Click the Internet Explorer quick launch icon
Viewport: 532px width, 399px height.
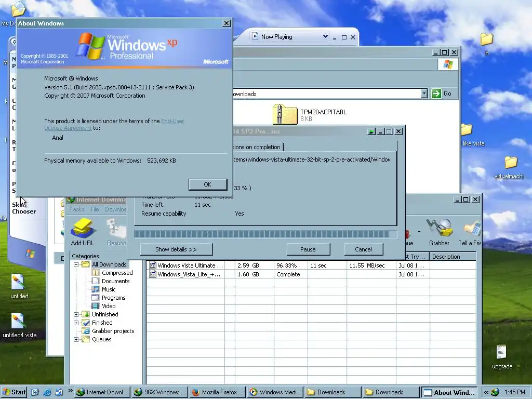(47, 392)
